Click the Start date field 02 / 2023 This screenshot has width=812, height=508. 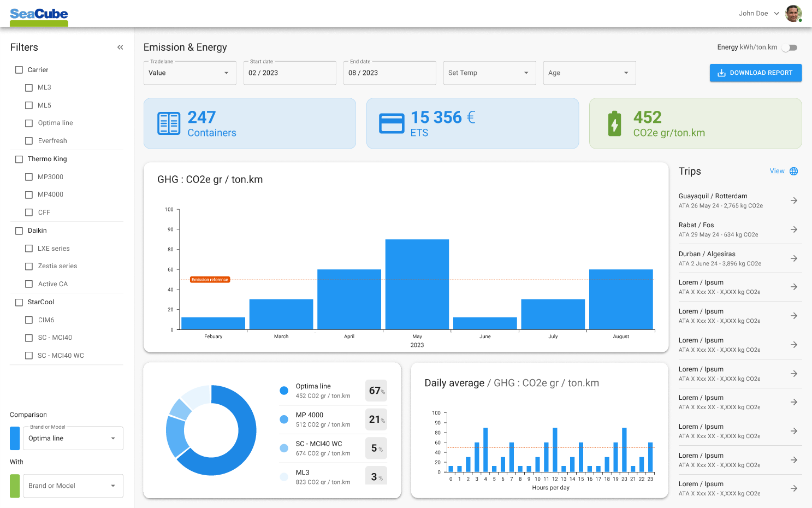(x=289, y=73)
